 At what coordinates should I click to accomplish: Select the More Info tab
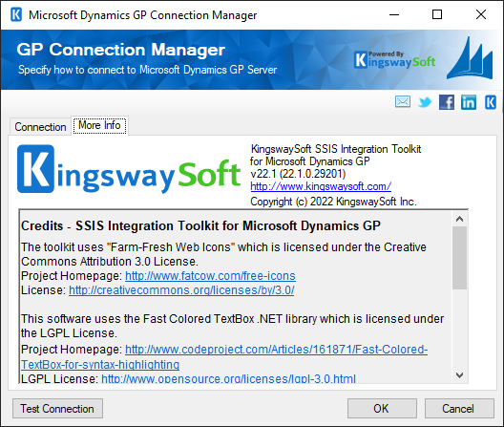pyautogui.click(x=99, y=125)
